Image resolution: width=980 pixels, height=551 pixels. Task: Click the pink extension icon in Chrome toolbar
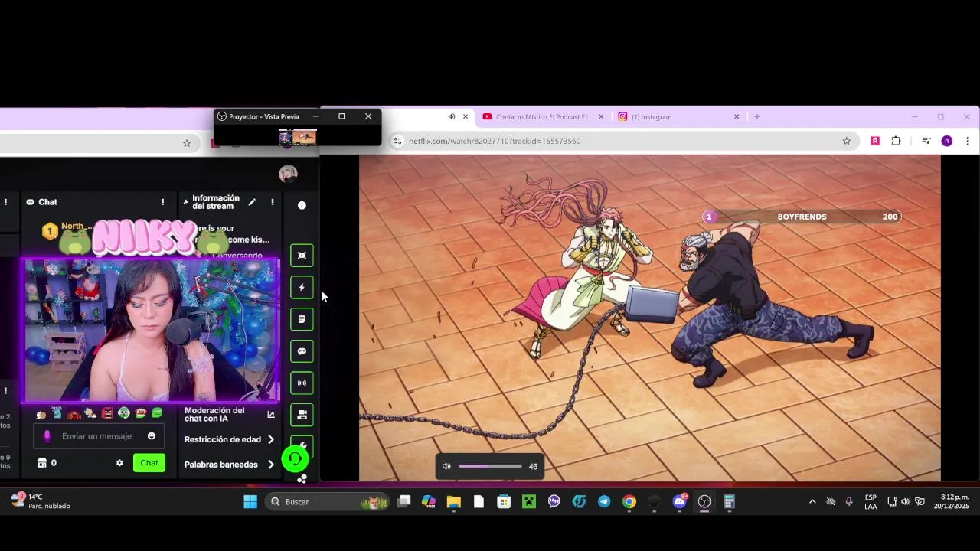tap(875, 141)
